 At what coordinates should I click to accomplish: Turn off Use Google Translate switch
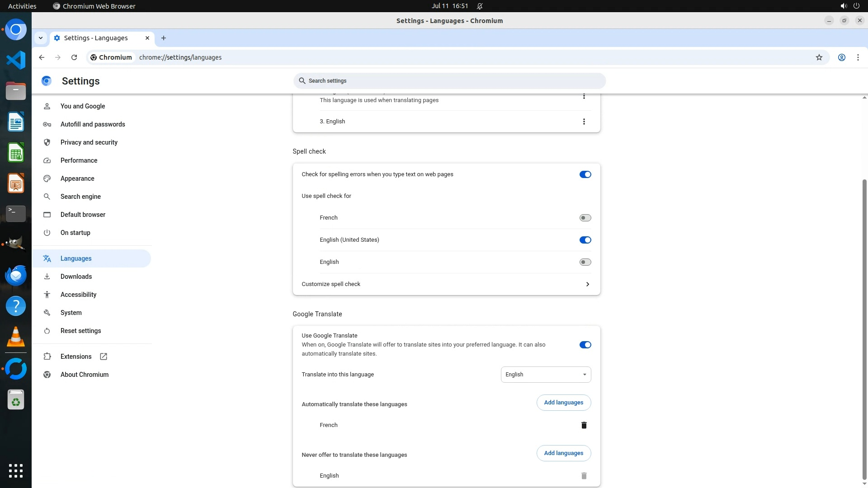[585, 345]
